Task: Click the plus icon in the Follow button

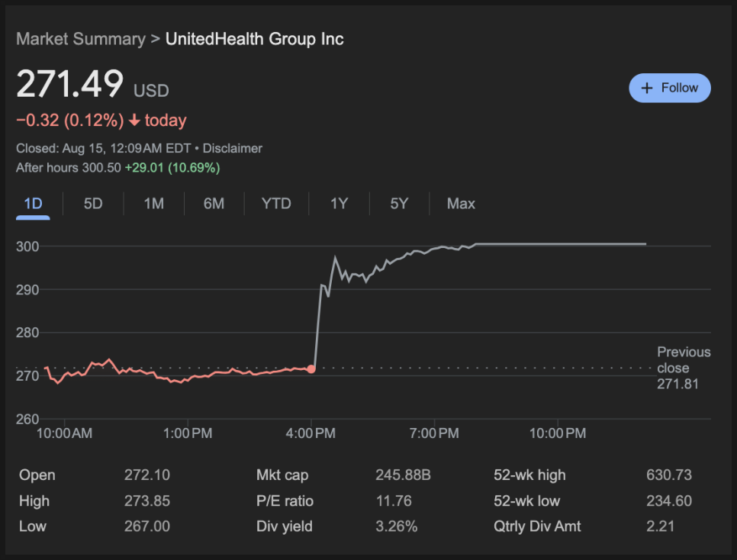Action: 647,88
